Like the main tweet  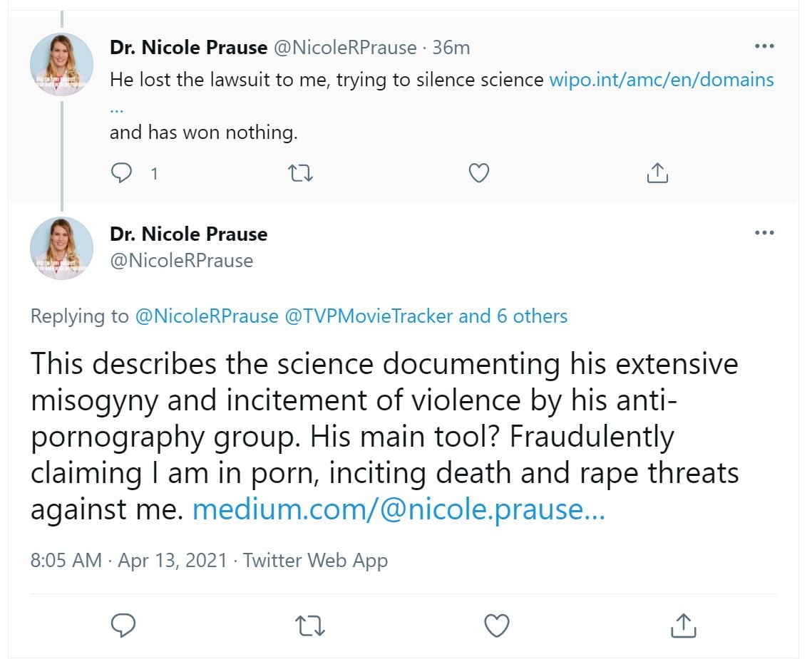[496, 626]
